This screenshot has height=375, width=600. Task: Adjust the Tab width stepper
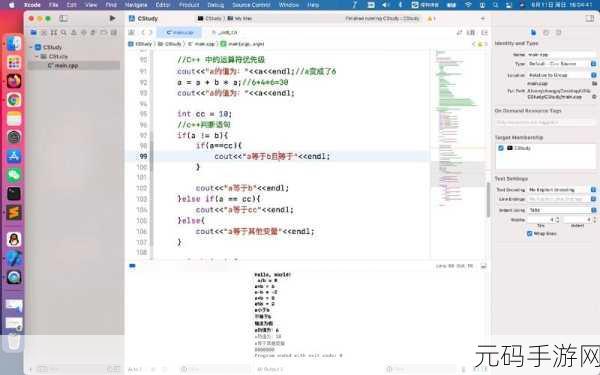pyautogui.click(x=557, y=220)
